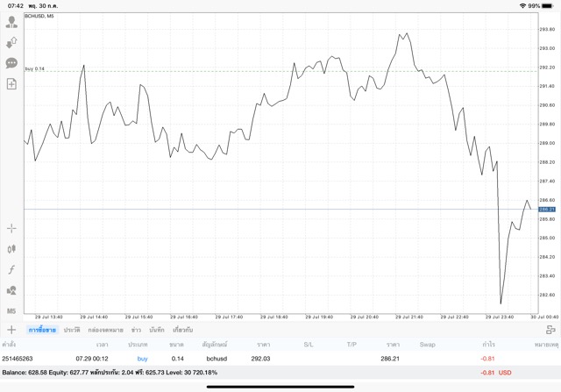Tap the bchusd symbol cell
Screen dimensions: 561x392
pyautogui.click(x=217, y=359)
